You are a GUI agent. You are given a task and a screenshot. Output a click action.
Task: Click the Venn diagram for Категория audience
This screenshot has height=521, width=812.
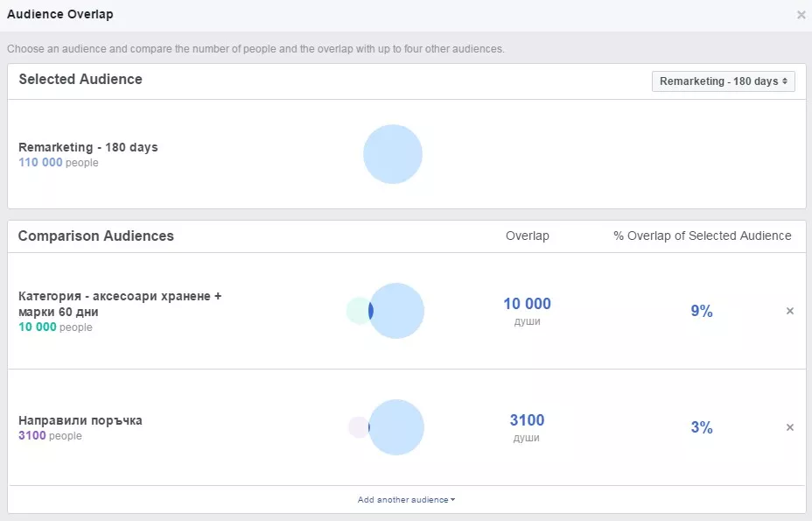385,311
